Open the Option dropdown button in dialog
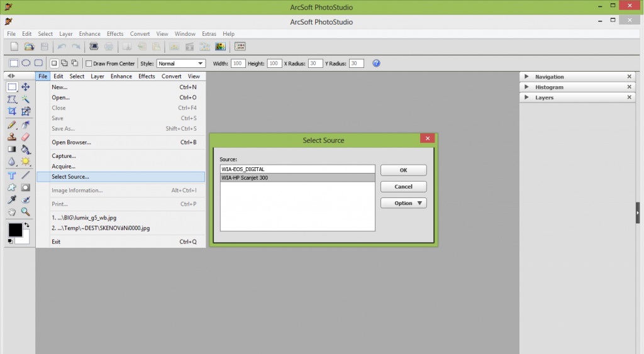Viewport: 644px width, 354px height. tap(403, 203)
